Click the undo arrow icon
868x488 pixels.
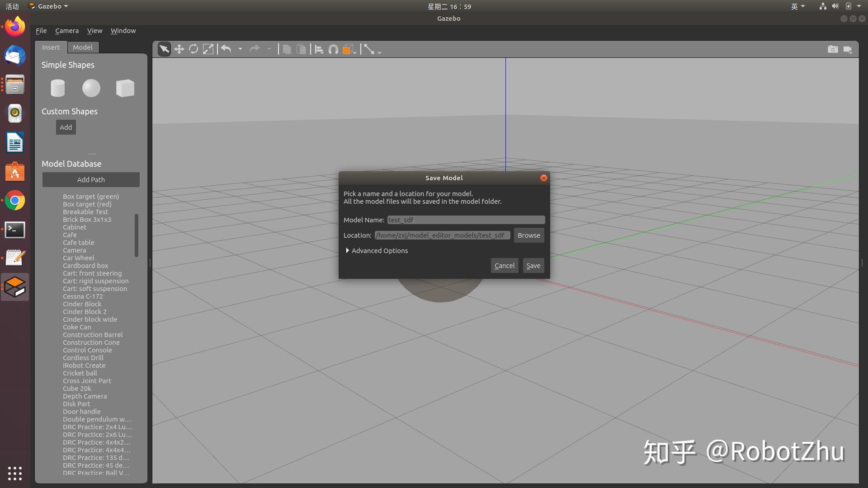(226, 49)
